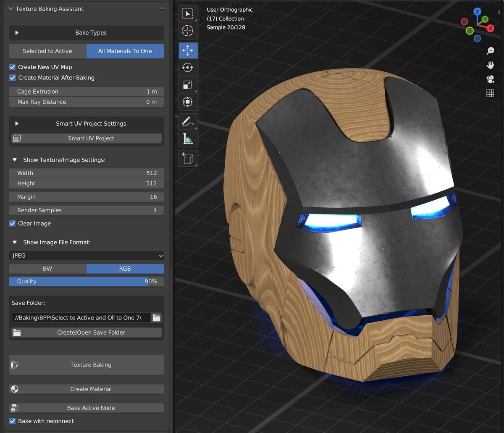Collapse the Texture Baking Assistant panel
This screenshot has width=504, height=433.
point(10,8)
